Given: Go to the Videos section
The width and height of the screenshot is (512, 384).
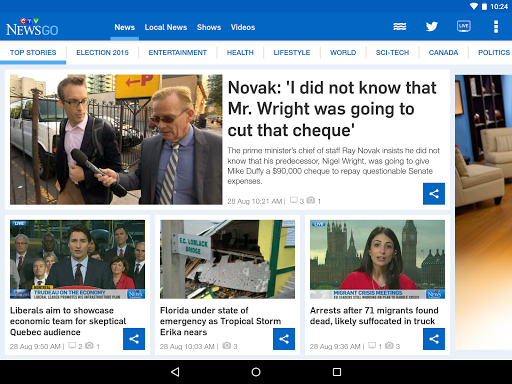Looking at the screenshot, I should pyautogui.click(x=243, y=27).
